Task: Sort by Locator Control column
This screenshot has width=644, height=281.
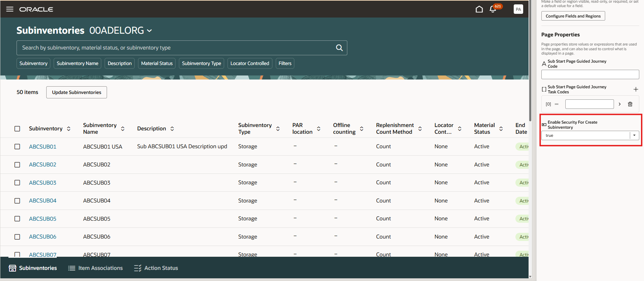Action: coord(460,129)
